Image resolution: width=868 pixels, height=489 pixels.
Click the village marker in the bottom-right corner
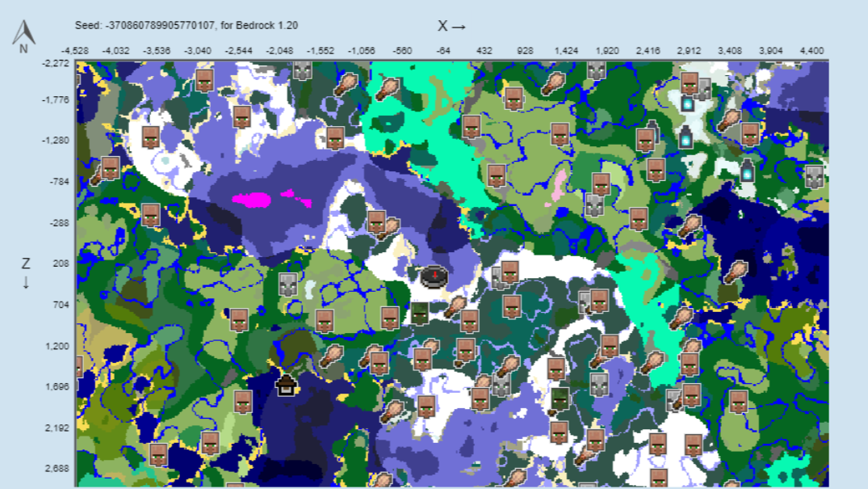point(739,404)
